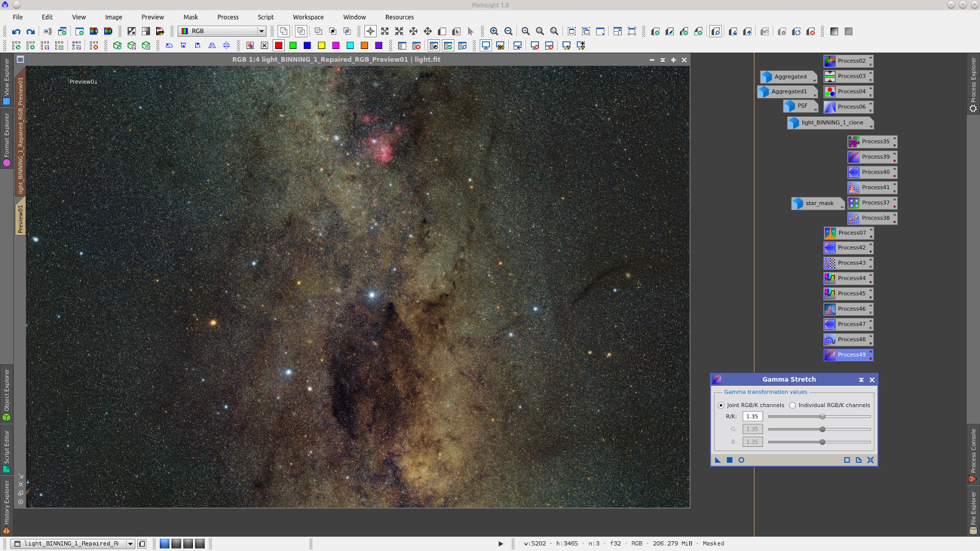Click the Preview01 label on the image
Screen dimensions: 980x551
click(83, 81)
